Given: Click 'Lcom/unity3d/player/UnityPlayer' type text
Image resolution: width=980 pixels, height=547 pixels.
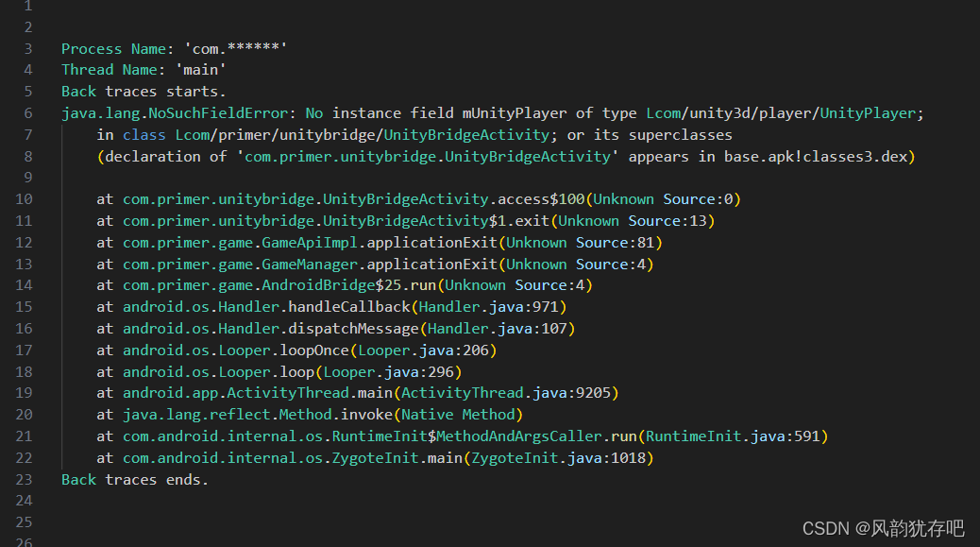Looking at the screenshot, I should coord(781,113).
